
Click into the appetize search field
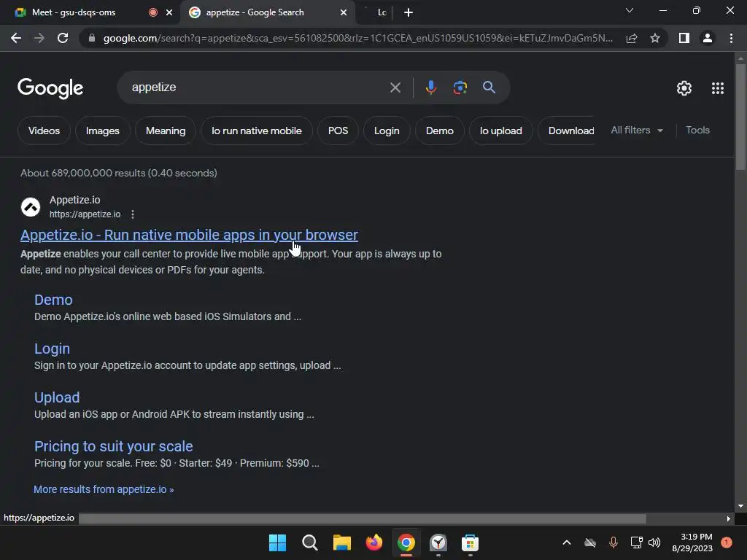pyautogui.click(x=258, y=87)
